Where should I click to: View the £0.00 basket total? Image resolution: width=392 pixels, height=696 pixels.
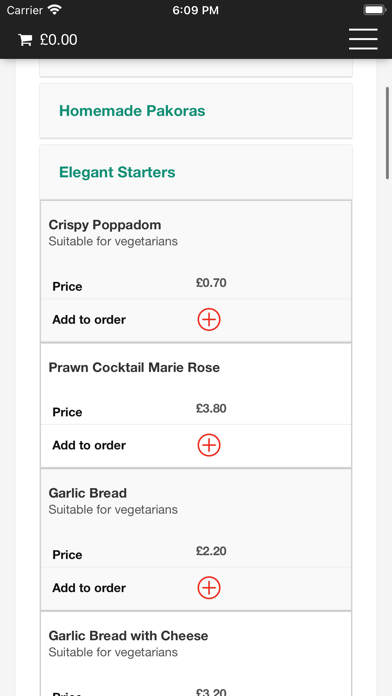59,40
